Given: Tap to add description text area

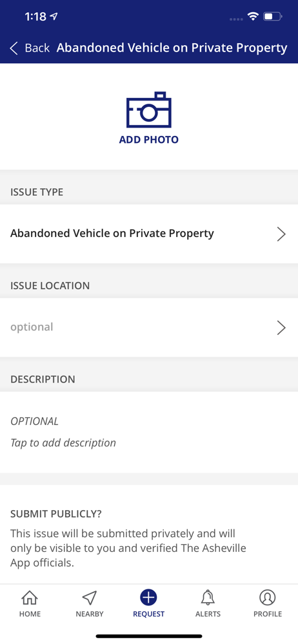Looking at the screenshot, I should [x=149, y=432].
